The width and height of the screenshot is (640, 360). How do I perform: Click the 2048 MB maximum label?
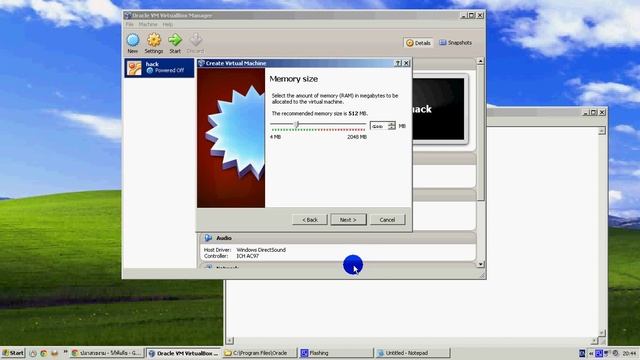357,137
